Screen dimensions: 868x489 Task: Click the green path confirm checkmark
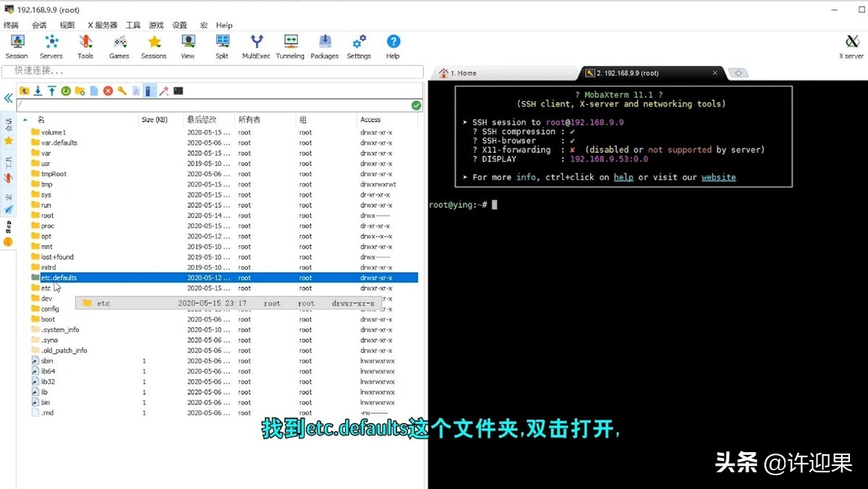pyautogui.click(x=416, y=106)
